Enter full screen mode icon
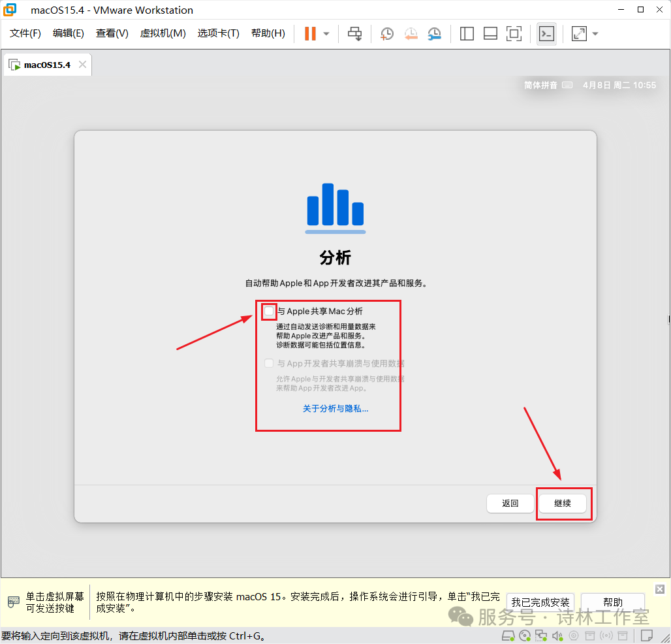Image resolution: width=671 pixels, height=644 pixels. coord(514,33)
